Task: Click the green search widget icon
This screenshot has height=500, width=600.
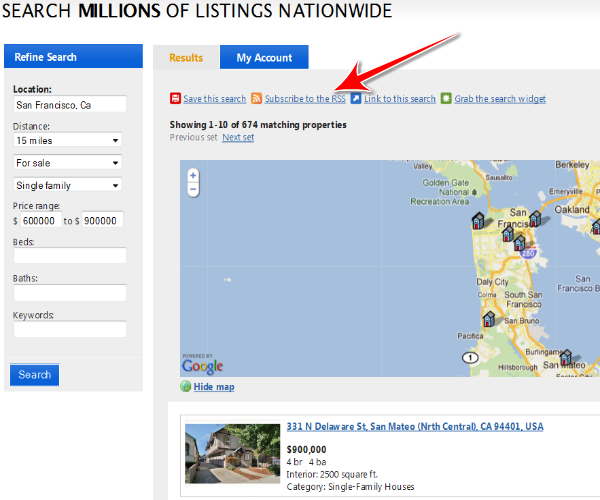Action: tap(446, 99)
